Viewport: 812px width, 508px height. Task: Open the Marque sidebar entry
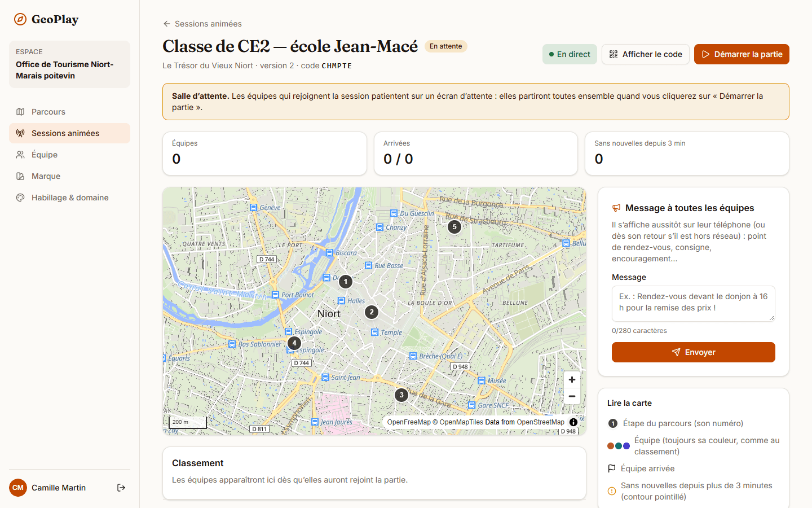[69, 176]
